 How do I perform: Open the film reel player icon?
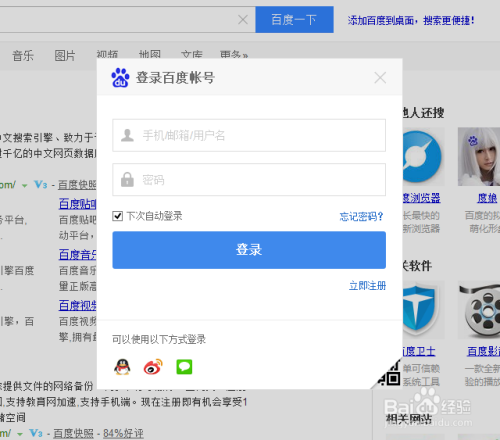click(x=479, y=310)
